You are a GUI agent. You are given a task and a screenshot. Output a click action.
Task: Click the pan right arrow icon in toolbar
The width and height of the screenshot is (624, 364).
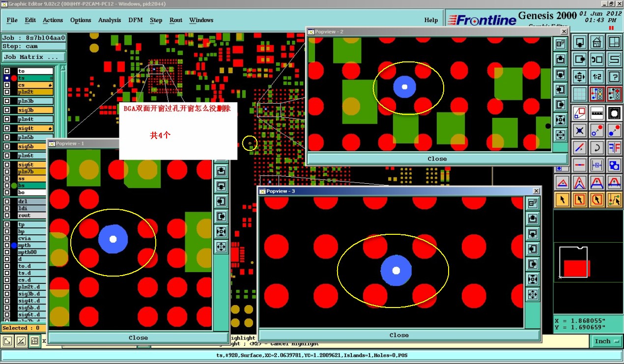click(x=580, y=59)
